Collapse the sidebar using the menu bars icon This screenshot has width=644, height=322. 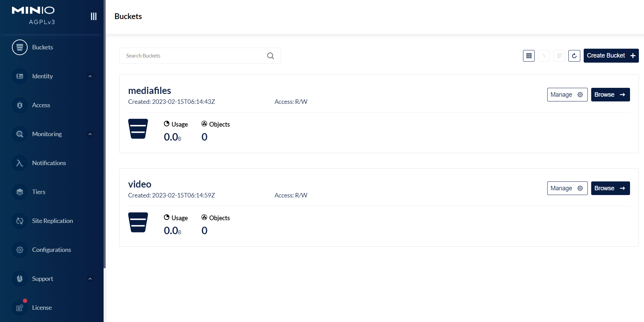[94, 16]
